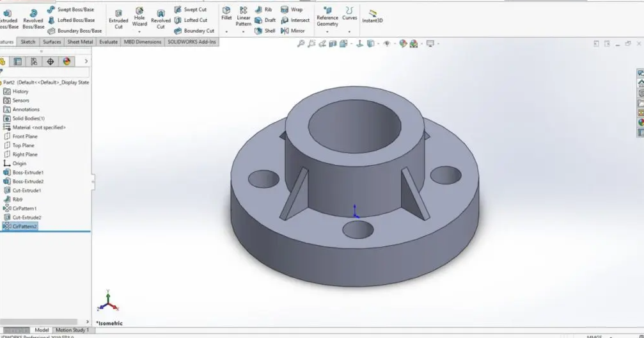644x338 pixels.
Task: Activate the Fillet feature tool
Action: [x=226, y=13]
